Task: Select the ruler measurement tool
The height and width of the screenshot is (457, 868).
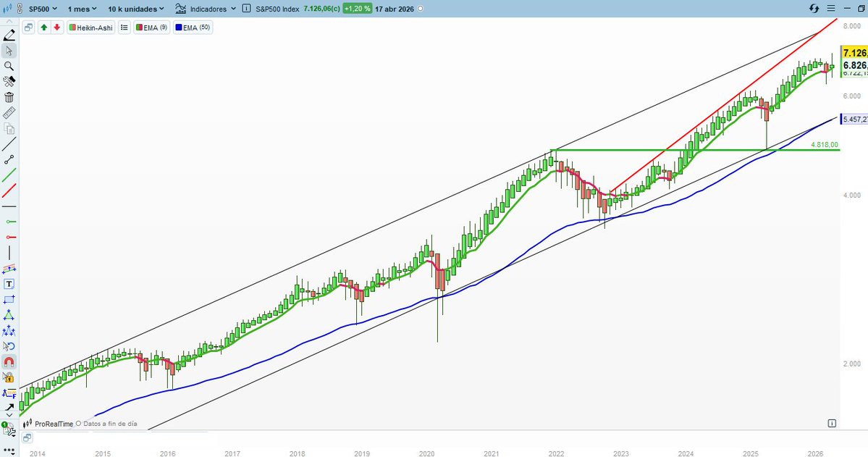Action: 9,113
